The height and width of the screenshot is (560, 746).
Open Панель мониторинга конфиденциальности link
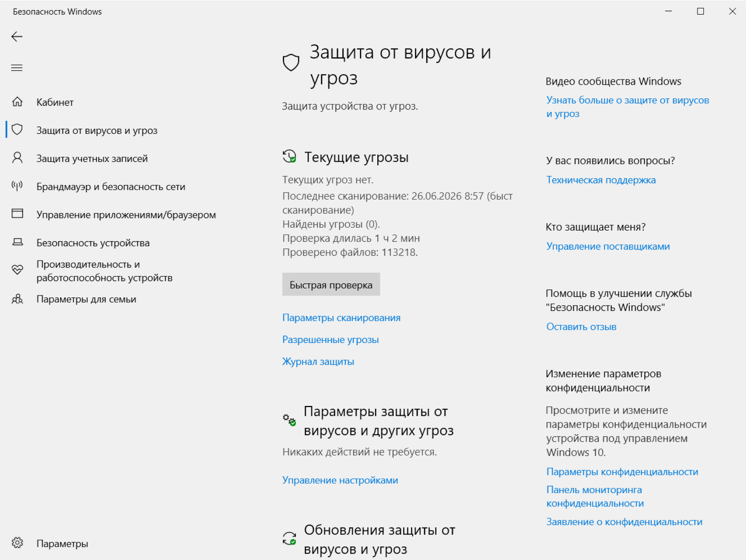pos(595,497)
